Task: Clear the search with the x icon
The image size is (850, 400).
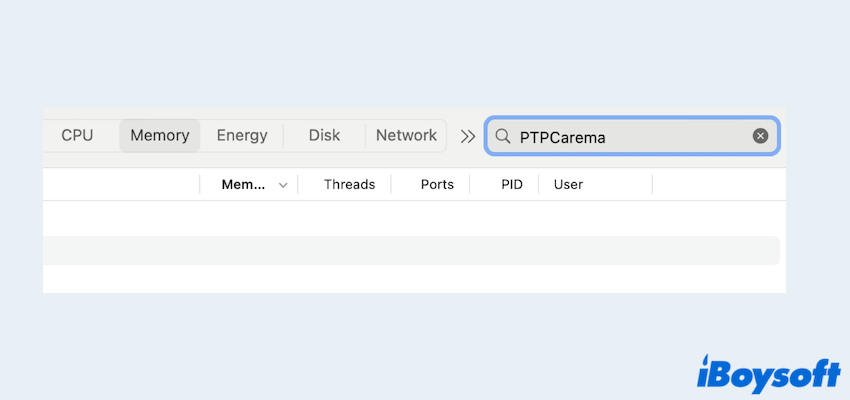Action: (760, 136)
